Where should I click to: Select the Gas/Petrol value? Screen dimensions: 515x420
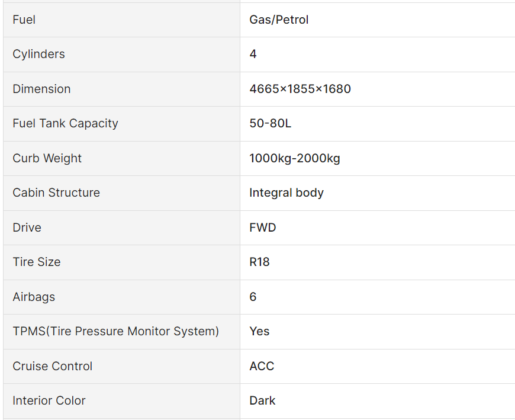tap(279, 20)
